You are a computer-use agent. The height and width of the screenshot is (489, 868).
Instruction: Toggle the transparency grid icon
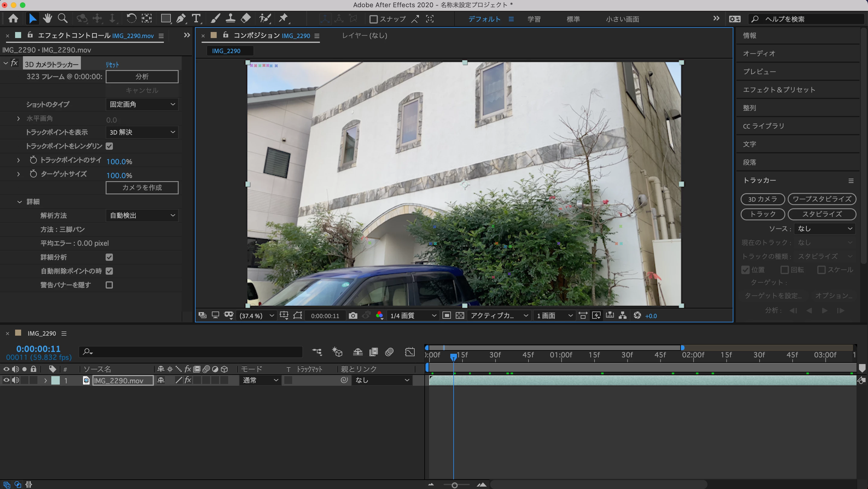(x=460, y=315)
